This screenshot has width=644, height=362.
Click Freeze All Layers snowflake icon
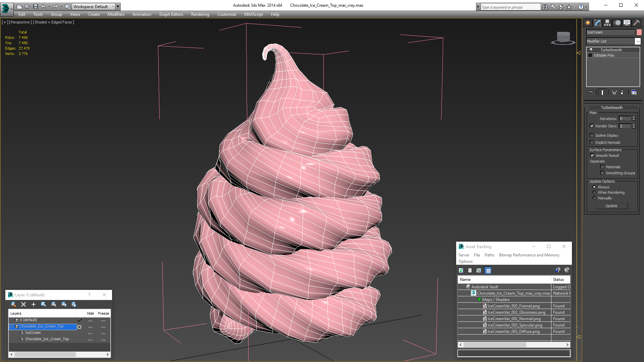pyautogui.click(x=74, y=304)
